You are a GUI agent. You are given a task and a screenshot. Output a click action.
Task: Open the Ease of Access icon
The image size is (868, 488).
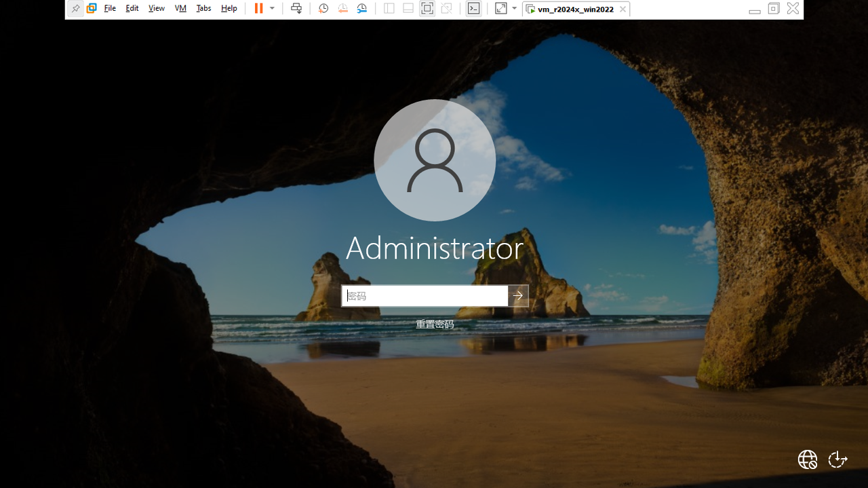838,459
